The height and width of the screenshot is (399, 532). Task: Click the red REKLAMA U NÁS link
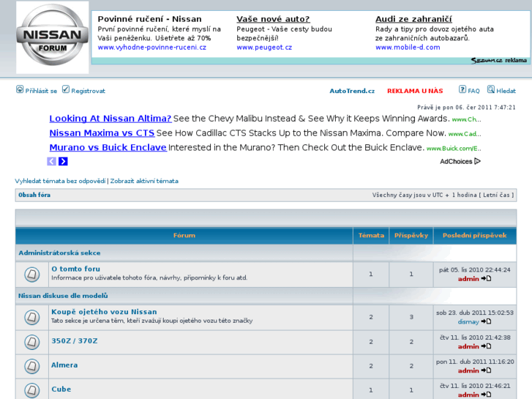tap(415, 91)
